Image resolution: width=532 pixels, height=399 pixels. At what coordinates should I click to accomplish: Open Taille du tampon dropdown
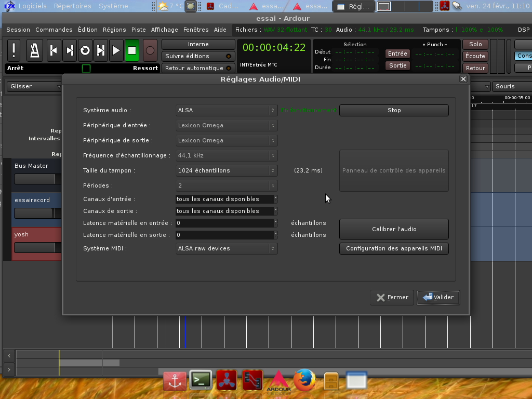[x=227, y=170]
